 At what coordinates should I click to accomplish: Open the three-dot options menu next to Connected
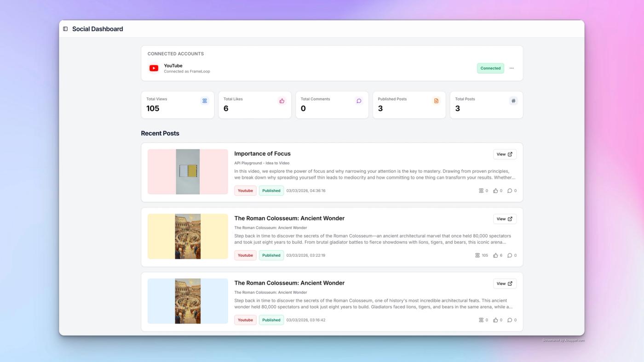(x=511, y=68)
